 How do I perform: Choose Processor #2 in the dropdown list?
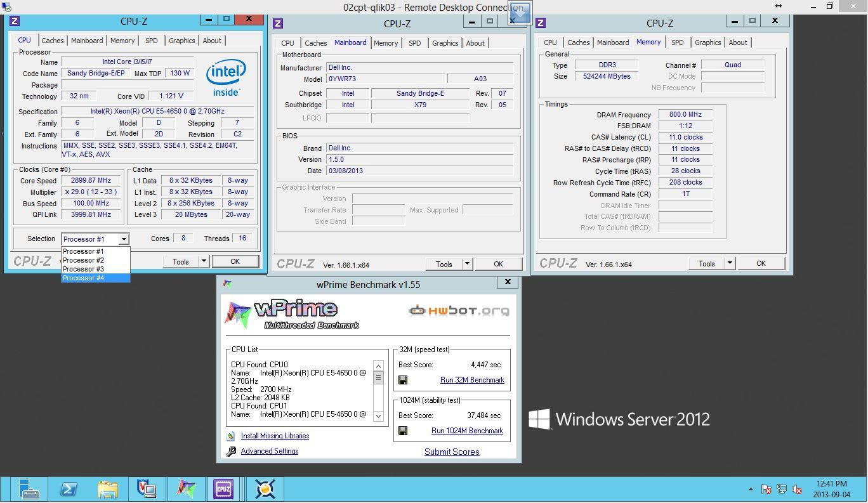pos(96,260)
